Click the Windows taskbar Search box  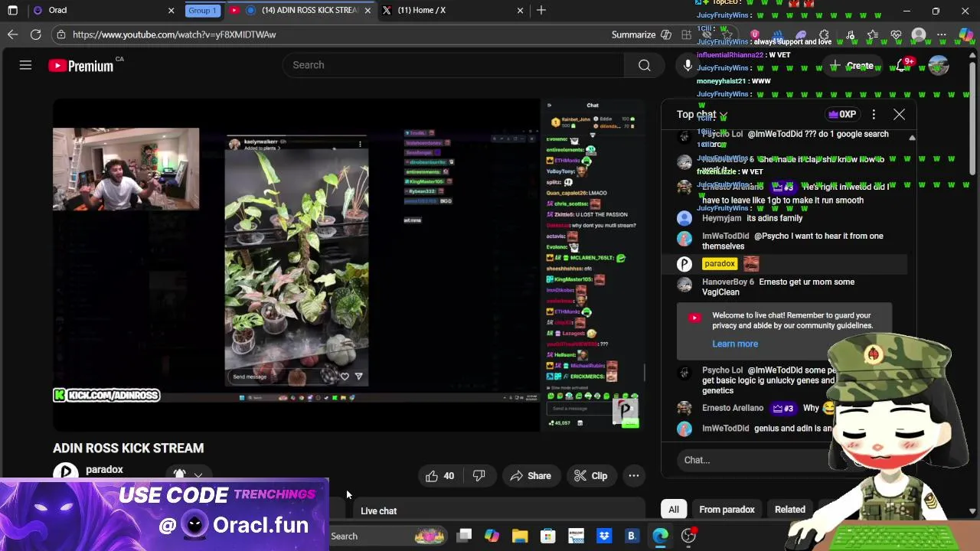point(345,536)
